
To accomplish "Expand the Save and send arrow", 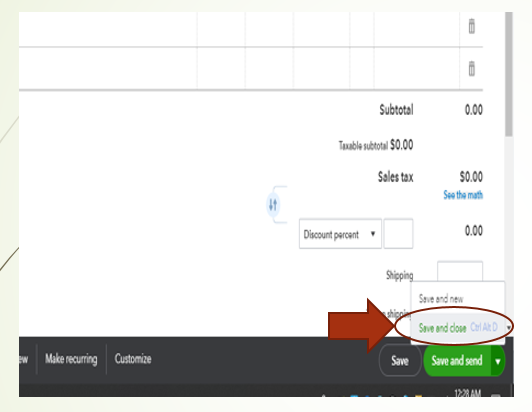I will point(498,361).
